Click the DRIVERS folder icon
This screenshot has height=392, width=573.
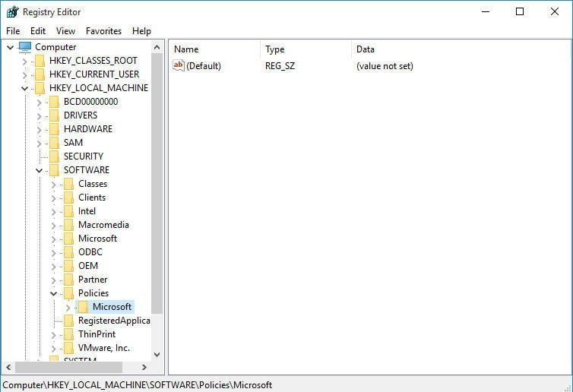pyautogui.click(x=54, y=115)
